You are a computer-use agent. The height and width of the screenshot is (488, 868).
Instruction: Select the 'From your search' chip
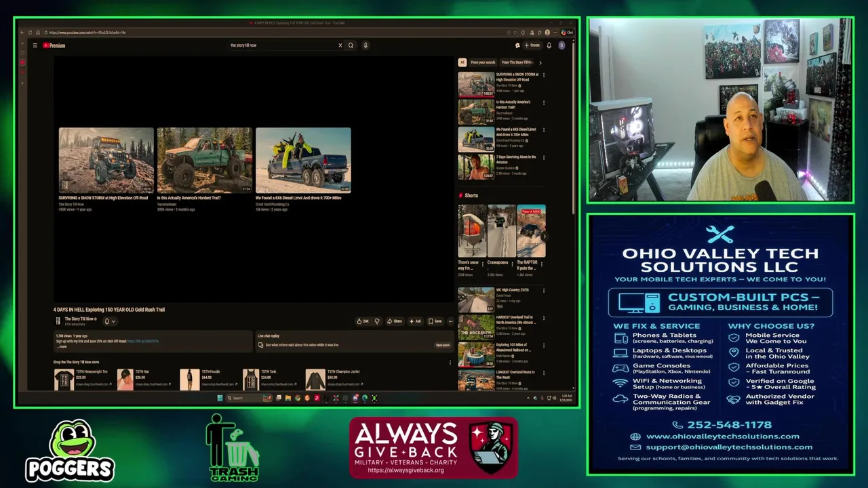[x=483, y=62]
